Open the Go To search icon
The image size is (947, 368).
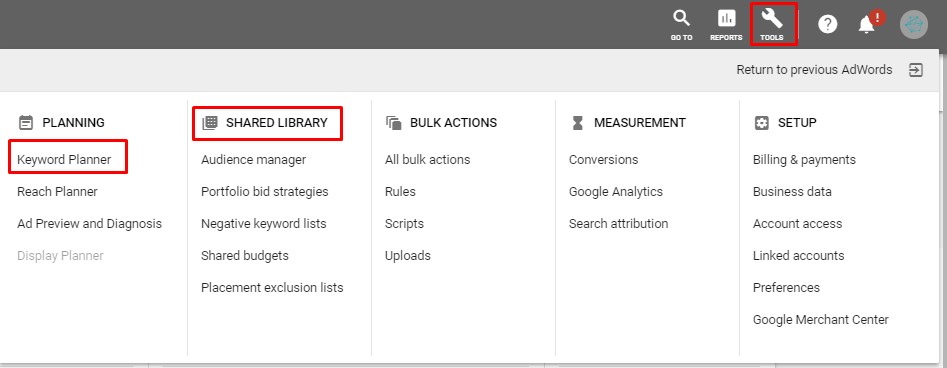[681, 19]
